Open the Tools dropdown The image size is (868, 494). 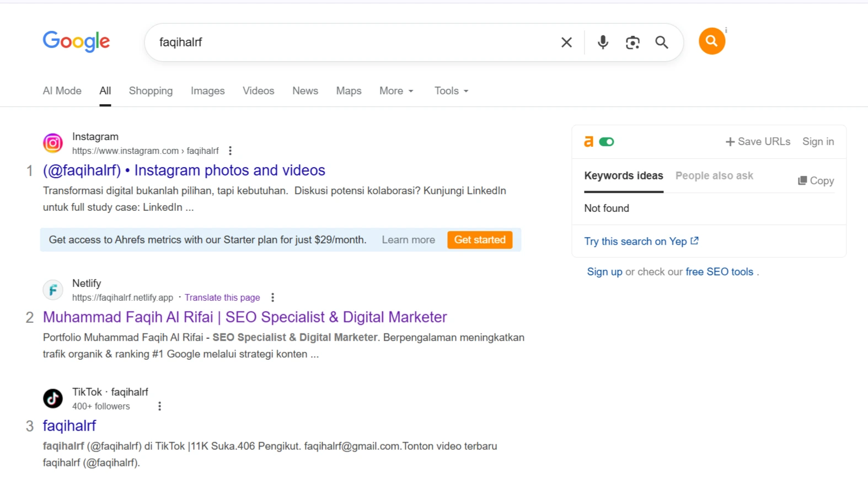pyautogui.click(x=451, y=91)
